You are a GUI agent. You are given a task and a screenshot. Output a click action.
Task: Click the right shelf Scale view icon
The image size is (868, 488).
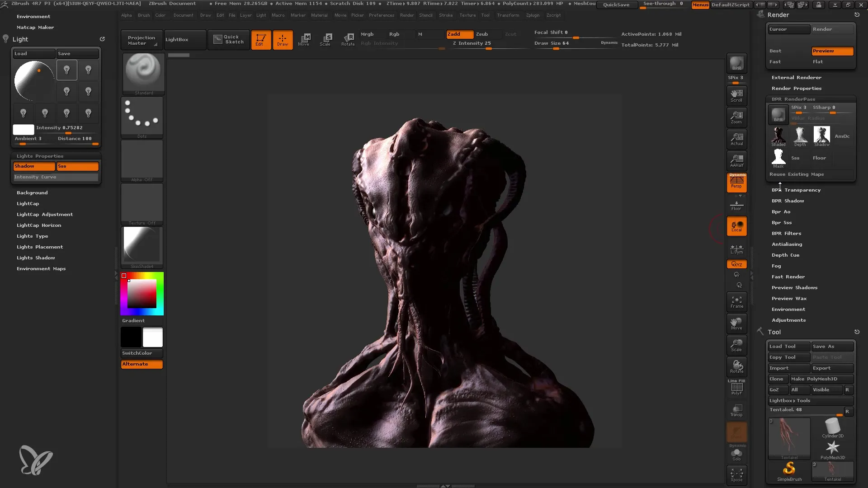click(736, 345)
